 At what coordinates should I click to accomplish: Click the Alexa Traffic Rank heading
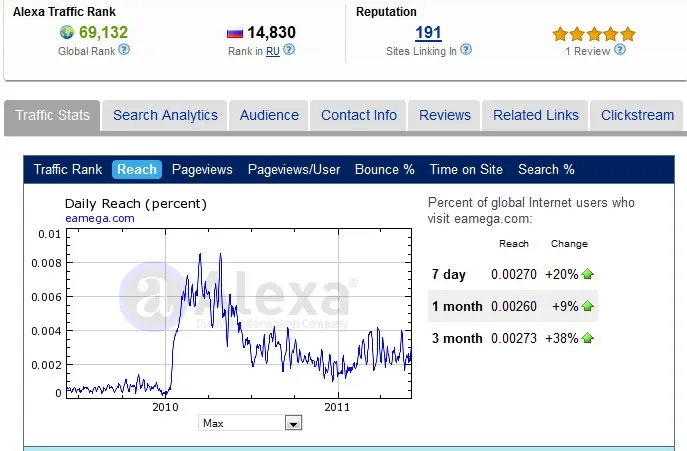pyautogui.click(x=64, y=12)
